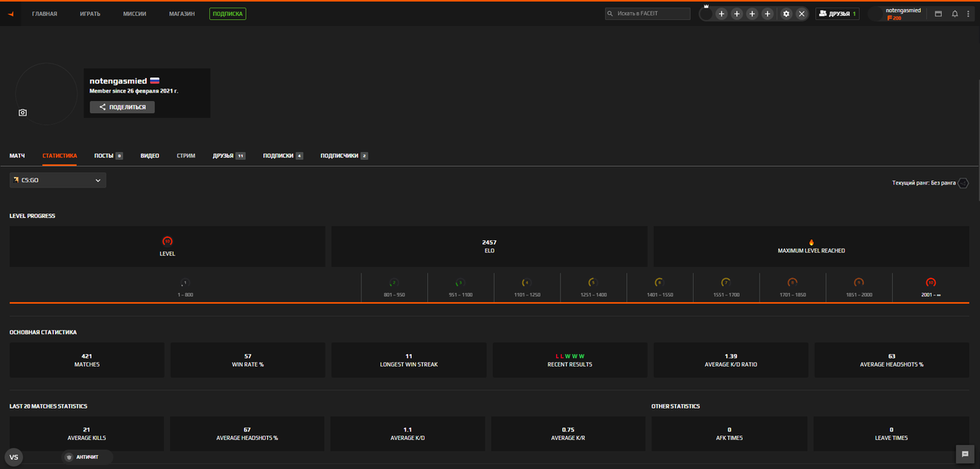Image resolution: width=980 pixels, height=469 pixels.
Task: Click the level 10 icon above 2001 – ∞
Action: point(931,282)
